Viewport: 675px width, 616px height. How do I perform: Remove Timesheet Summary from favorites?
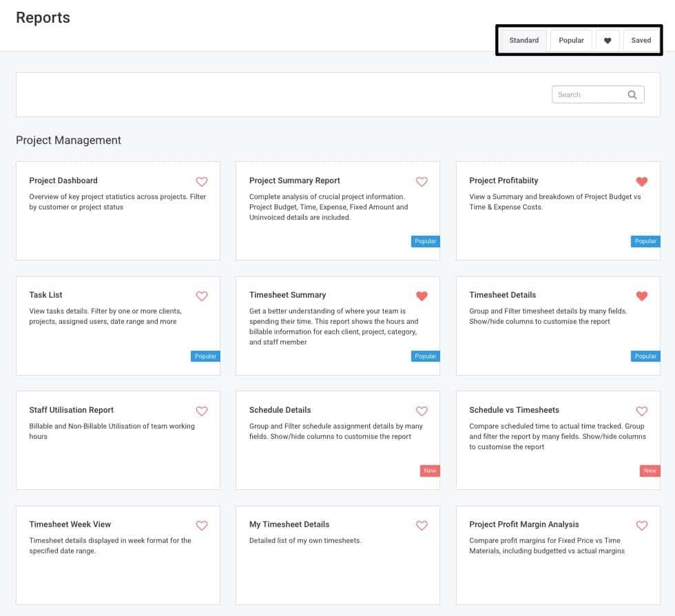pyautogui.click(x=422, y=296)
